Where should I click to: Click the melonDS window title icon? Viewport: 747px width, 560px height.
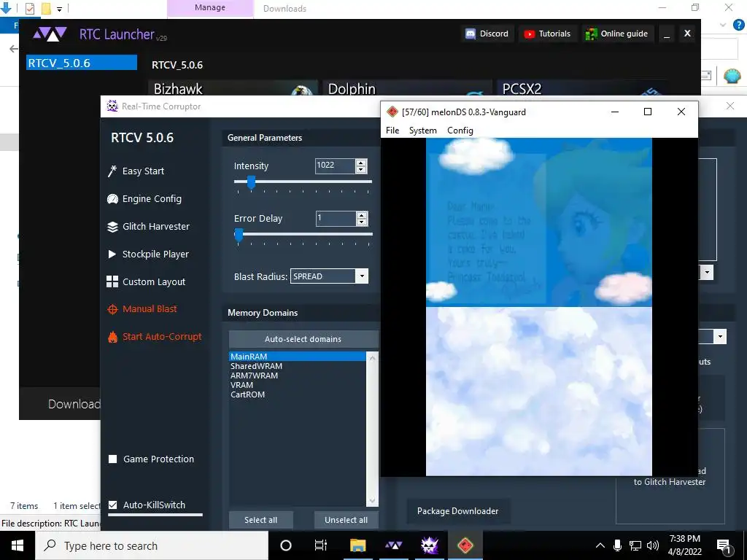pyautogui.click(x=392, y=112)
